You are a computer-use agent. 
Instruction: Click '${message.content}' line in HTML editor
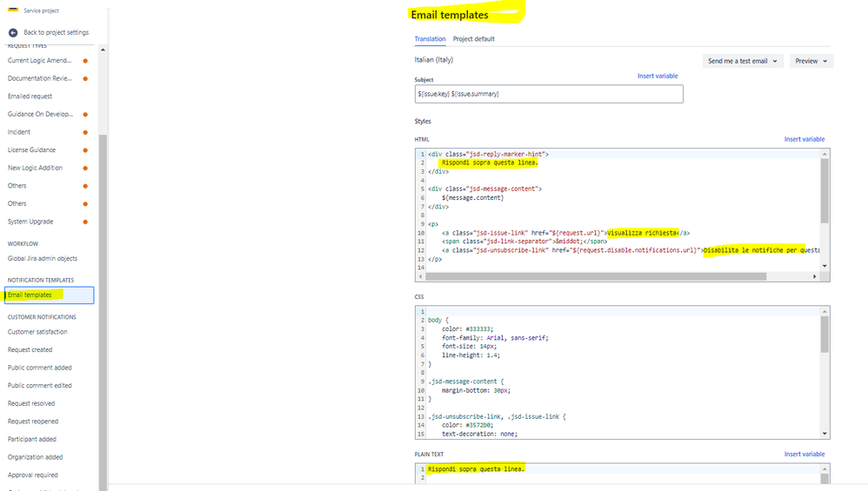tap(473, 198)
